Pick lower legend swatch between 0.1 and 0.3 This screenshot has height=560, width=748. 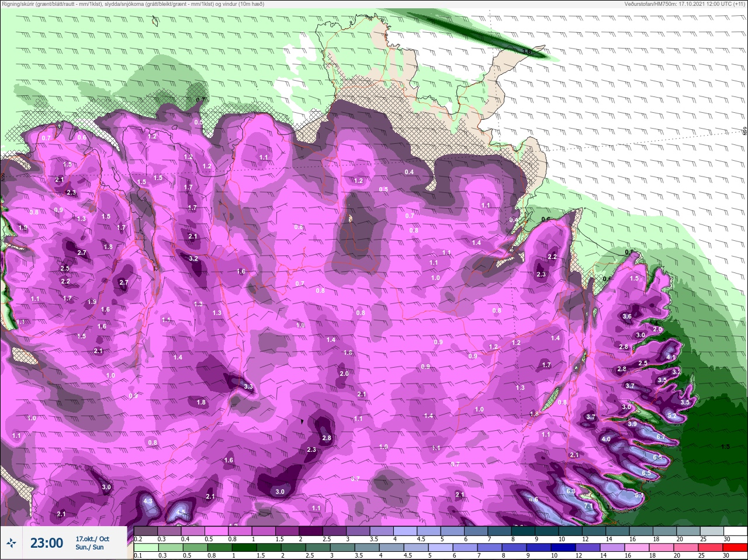tap(146, 547)
